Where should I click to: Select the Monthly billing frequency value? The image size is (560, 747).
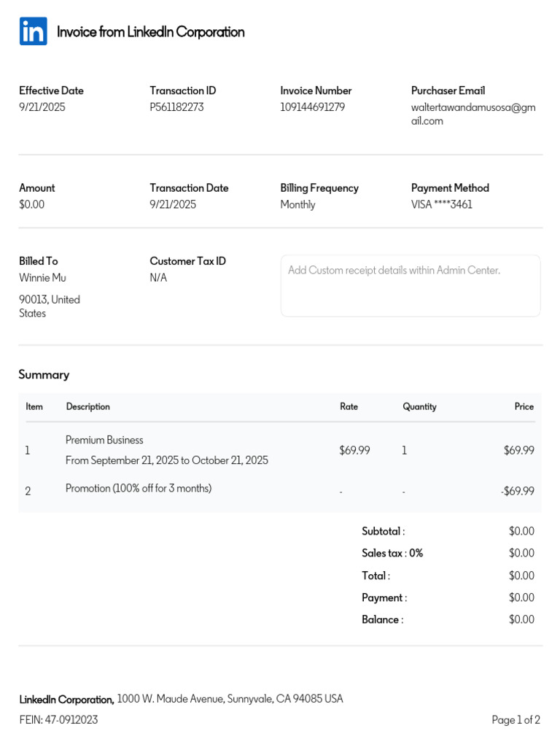[x=297, y=204]
